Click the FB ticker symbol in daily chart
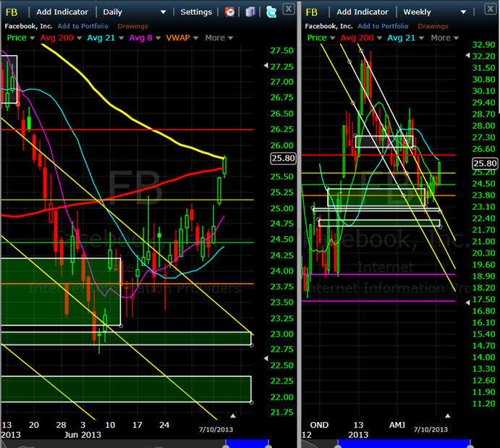 [x=11, y=12]
